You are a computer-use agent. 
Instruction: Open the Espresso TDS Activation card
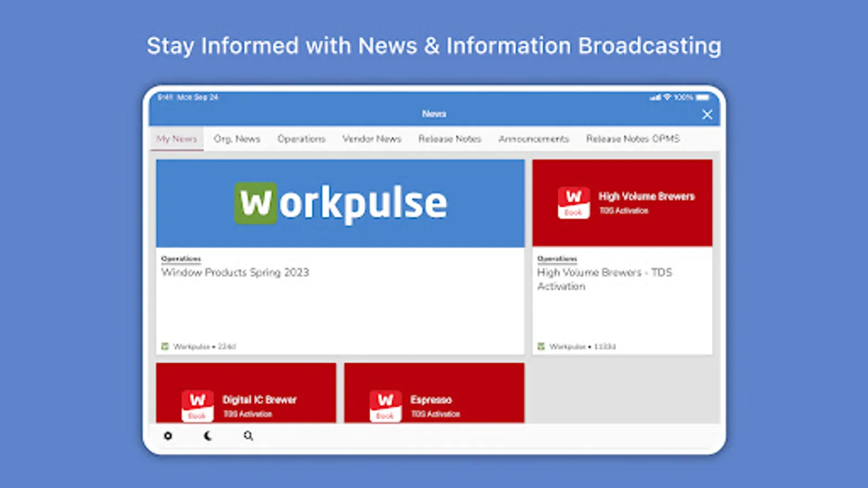coord(434,393)
